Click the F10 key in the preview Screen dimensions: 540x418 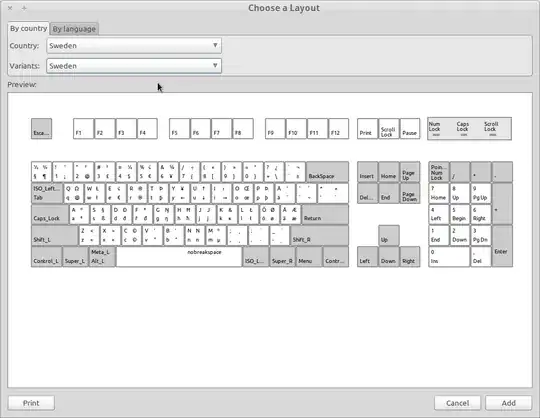click(x=296, y=129)
